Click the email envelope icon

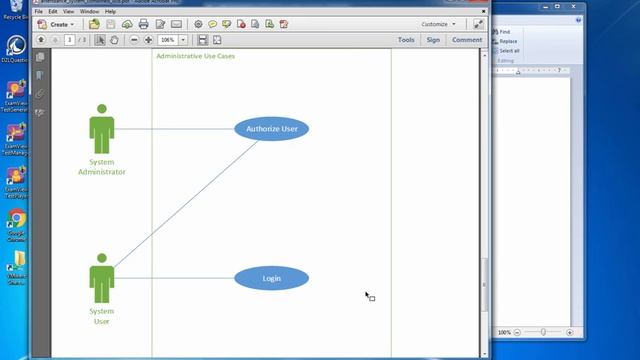[176, 24]
